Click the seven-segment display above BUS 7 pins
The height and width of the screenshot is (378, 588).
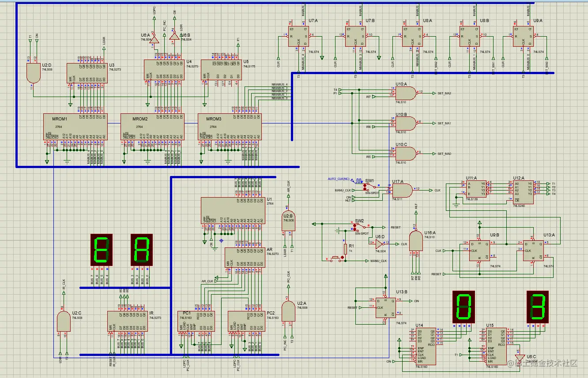(x=102, y=250)
